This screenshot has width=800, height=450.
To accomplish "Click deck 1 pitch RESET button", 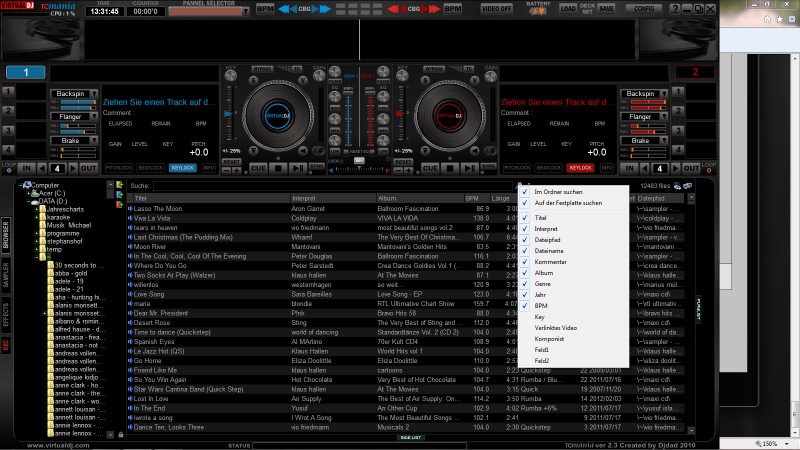I will pyautogui.click(x=231, y=162).
